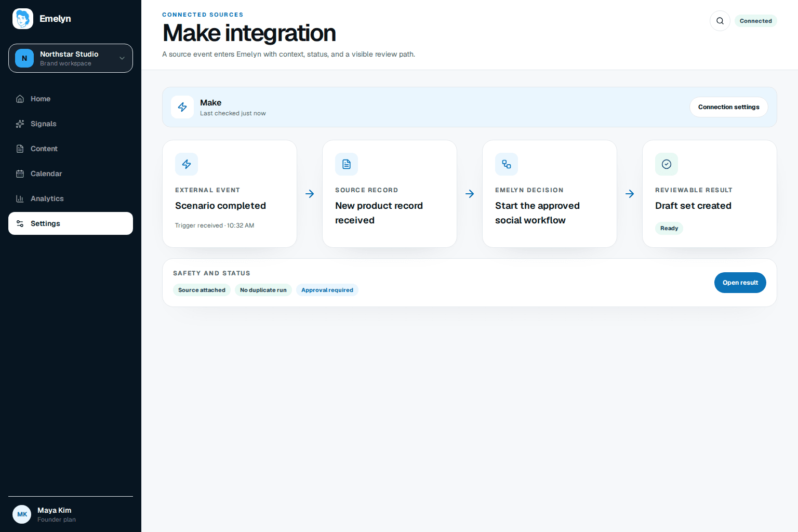Click the External Event lightning icon
This screenshot has width=798, height=532.
point(187,164)
